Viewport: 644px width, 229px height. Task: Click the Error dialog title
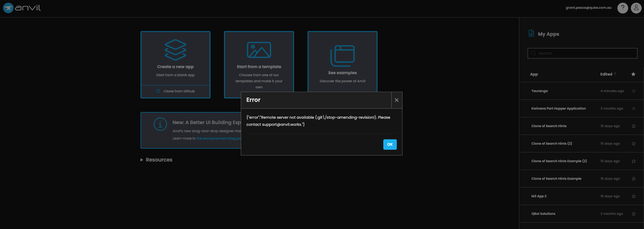coord(253,100)
